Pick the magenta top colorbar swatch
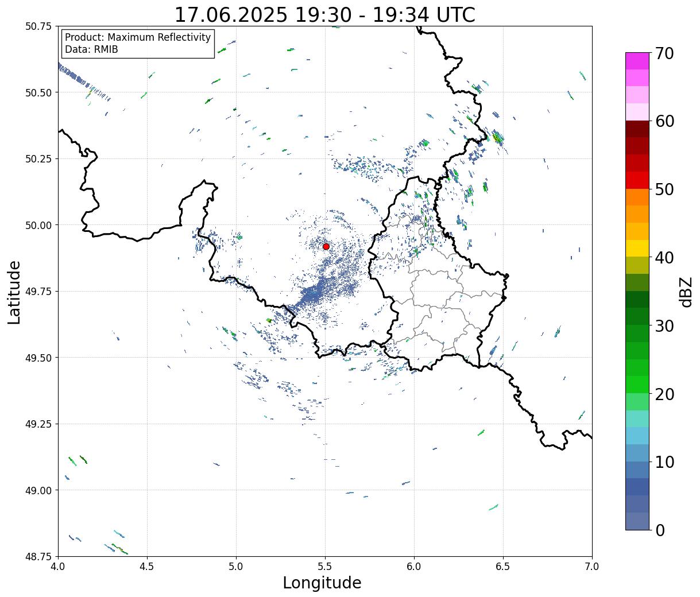This screenshot has width=700, height=597. pos(637,61)
